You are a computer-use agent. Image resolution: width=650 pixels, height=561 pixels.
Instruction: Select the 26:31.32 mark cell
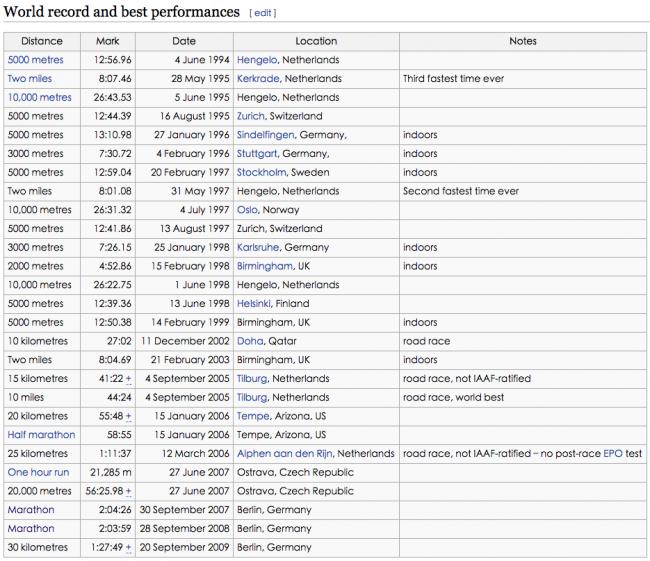pyautogui.click(x=108, y=210)
